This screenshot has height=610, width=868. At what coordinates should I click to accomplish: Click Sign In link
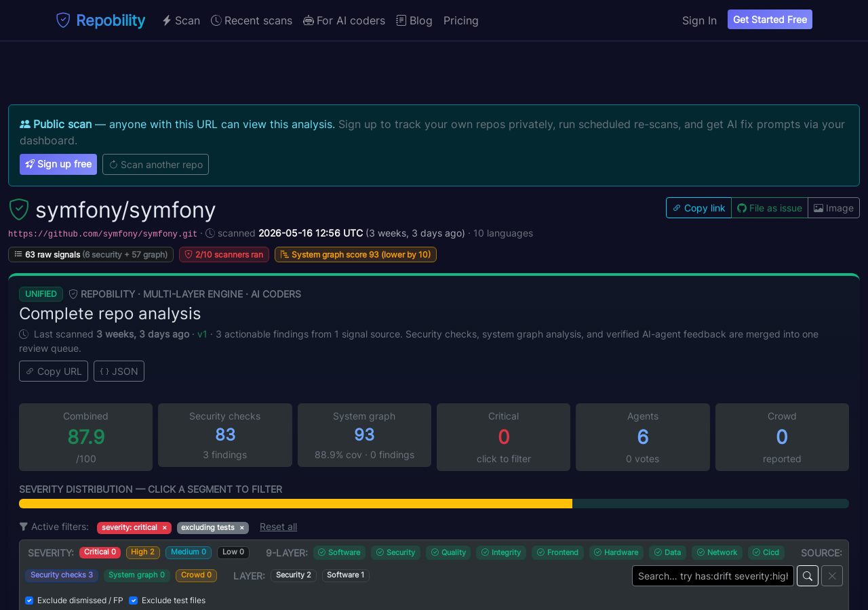(x=699, y=20)
